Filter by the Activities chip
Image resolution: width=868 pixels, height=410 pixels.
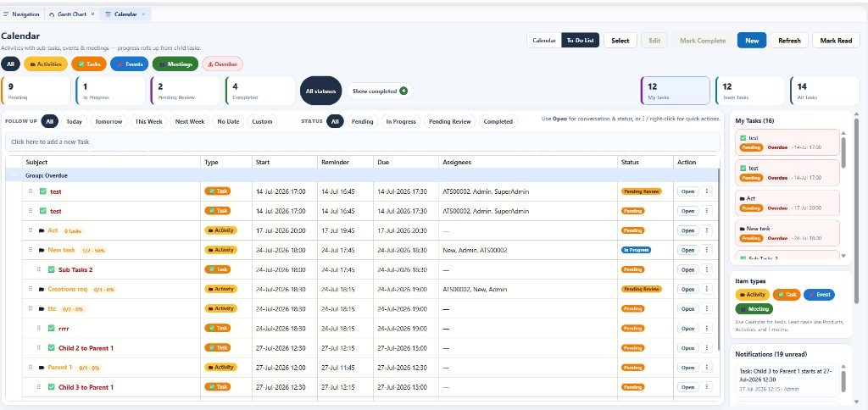tap(46, 64)
